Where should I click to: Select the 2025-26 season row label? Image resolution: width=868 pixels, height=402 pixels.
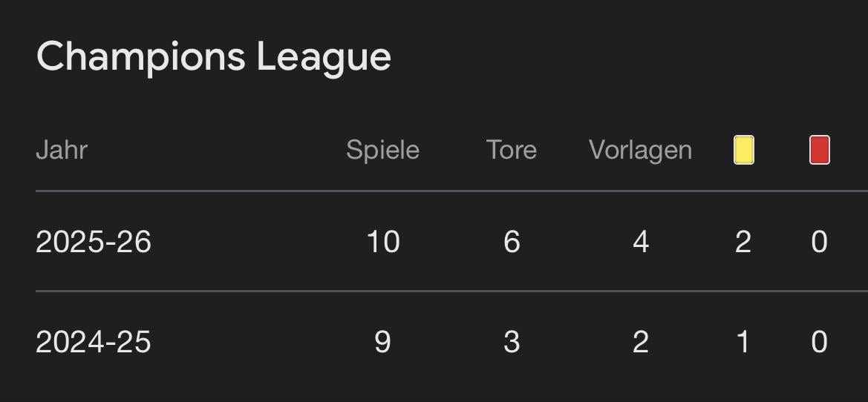(x=94, y=242)
